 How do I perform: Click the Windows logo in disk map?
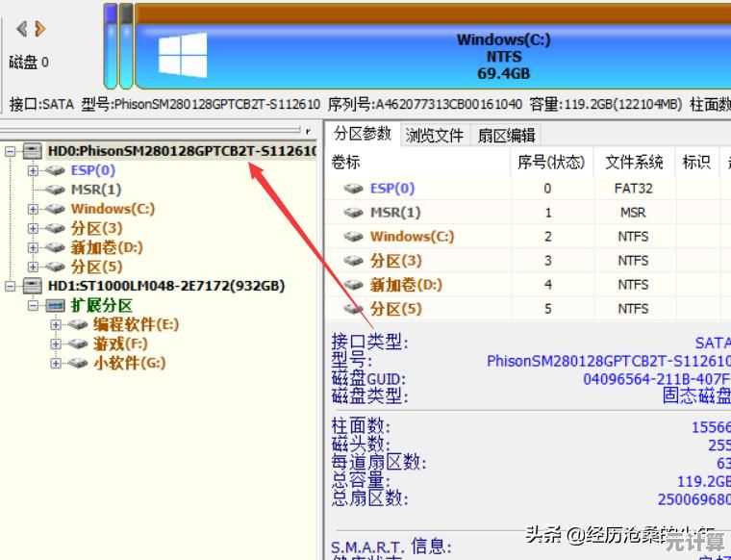(x=183, y=55)
